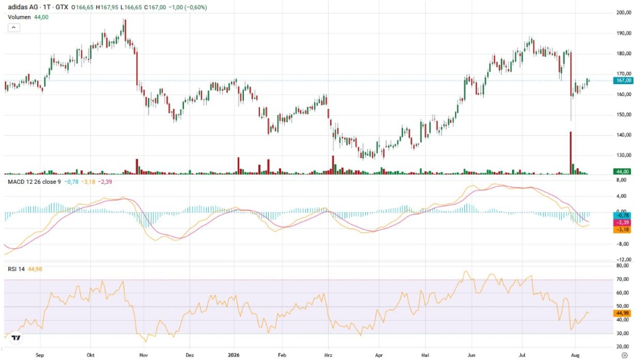The height and width of the screenshot is (364, 634).
Task: Collapse the indicator legend chevron button
Action: pyautogui.click(x=14, y=27)
